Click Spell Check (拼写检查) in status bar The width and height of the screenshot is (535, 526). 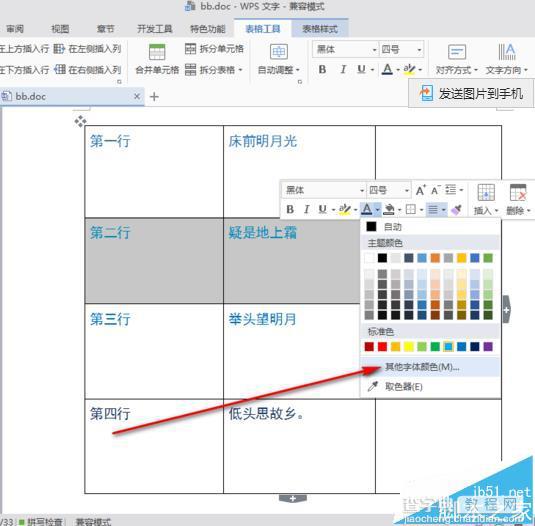tap(41, 522)
